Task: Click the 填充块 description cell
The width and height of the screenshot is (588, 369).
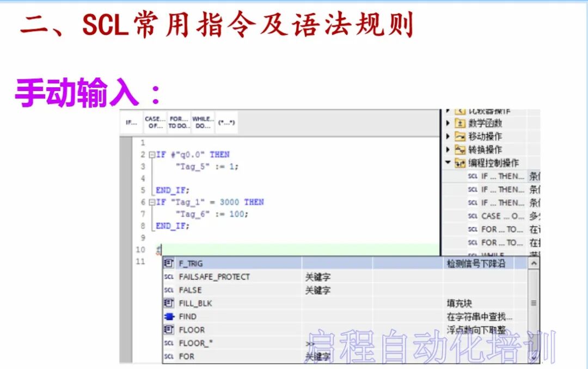Action: [459, 303]
